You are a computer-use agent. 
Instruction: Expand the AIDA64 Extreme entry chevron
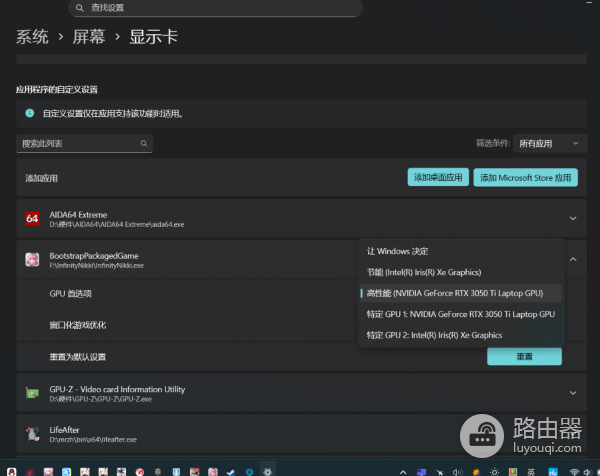(573, 218)
